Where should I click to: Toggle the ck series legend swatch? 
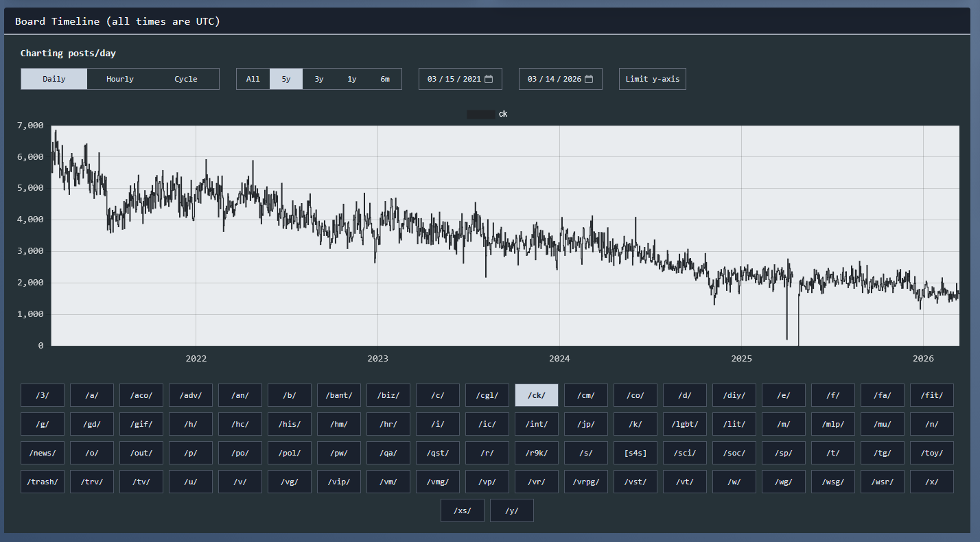coord(480,114)
